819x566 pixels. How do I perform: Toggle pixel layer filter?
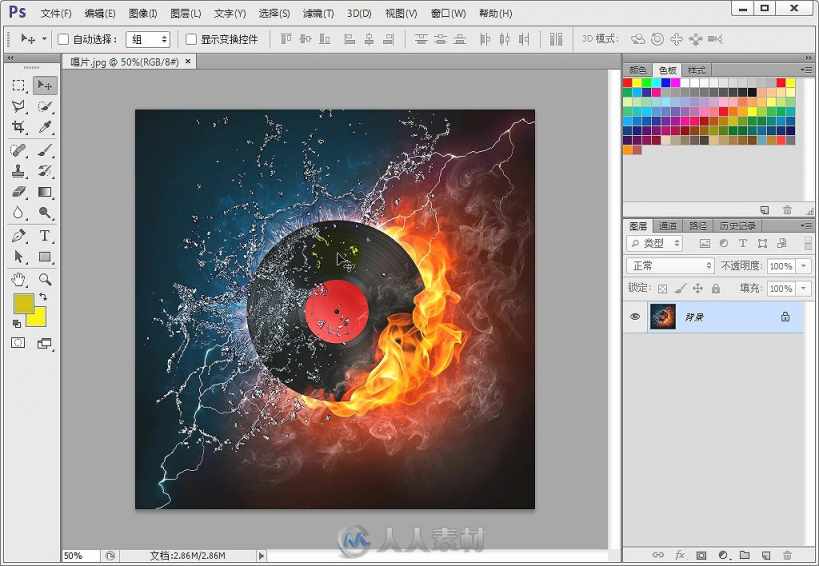coord(705,243)
